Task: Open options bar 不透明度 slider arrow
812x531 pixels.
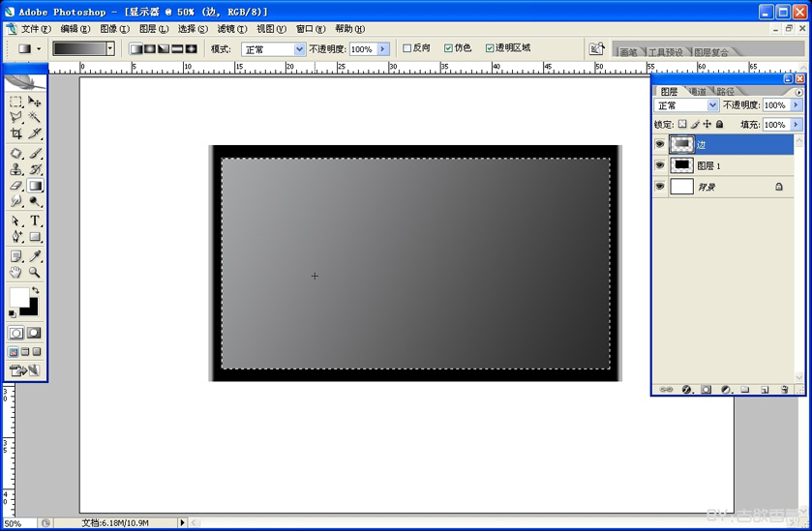Action: click(382, 49)
